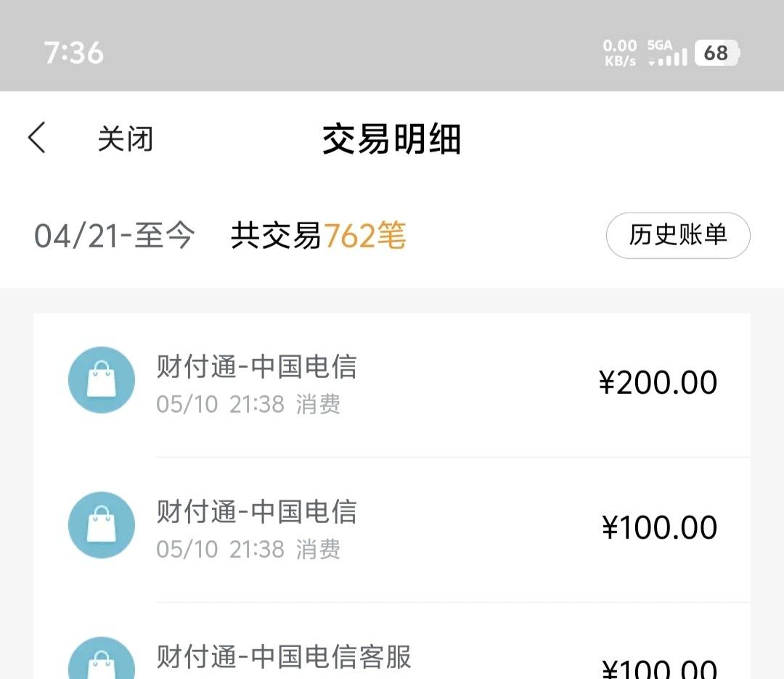Tap shopping bag icon of 中国电信客服 entry
Image resolution: width=784 pixels, height=679 pixels.
(x=102, y=658)
